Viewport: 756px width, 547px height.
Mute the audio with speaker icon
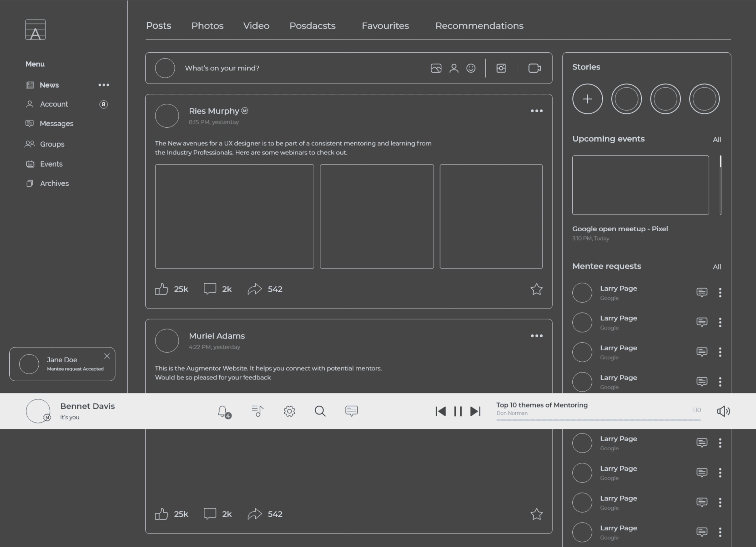[x=723, y=411]
